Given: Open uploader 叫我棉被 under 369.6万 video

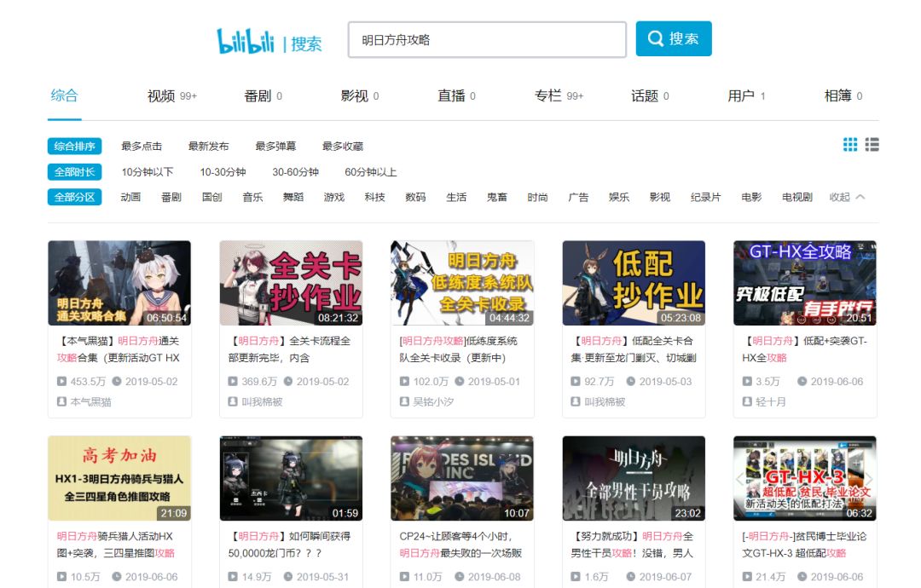Looking at the screenshot, I should pyautogui.click(x=262, y=402).
